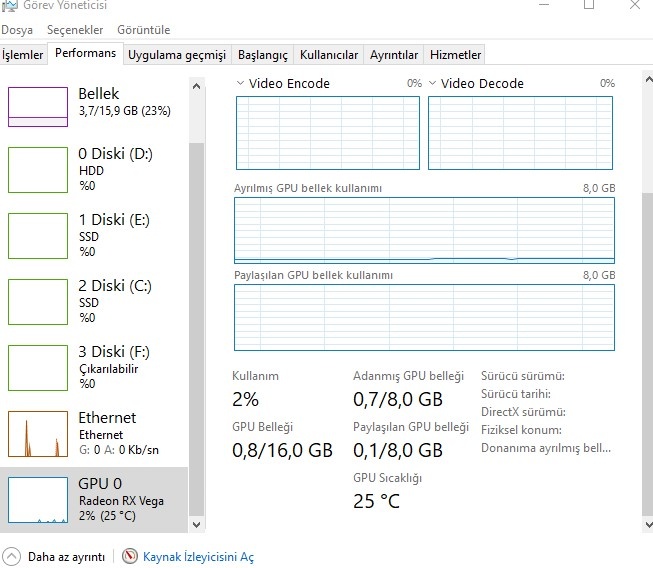Open the Seçenekler menu
Screen dimensions: 653x568
coord(75,30)
